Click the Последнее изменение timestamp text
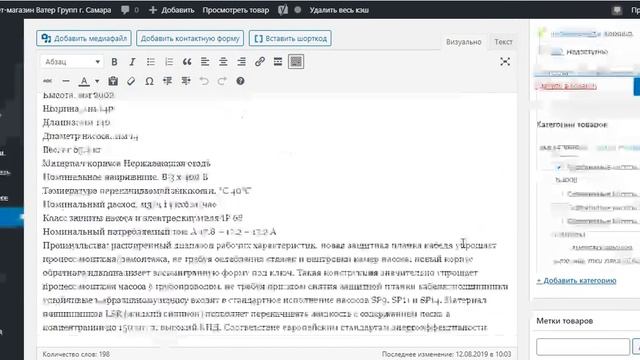Viewport: 640px width, 360px height. click(446, 354)
